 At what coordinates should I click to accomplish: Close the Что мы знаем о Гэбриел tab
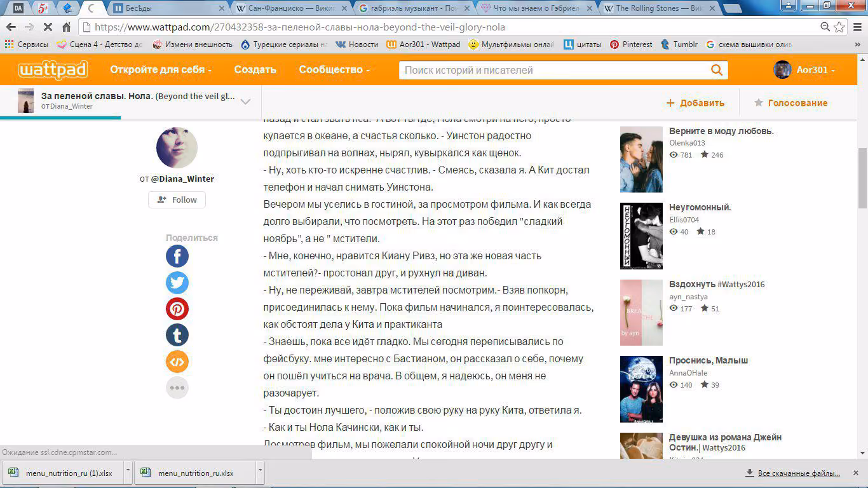pyautogui.click(x=590, y=8)
